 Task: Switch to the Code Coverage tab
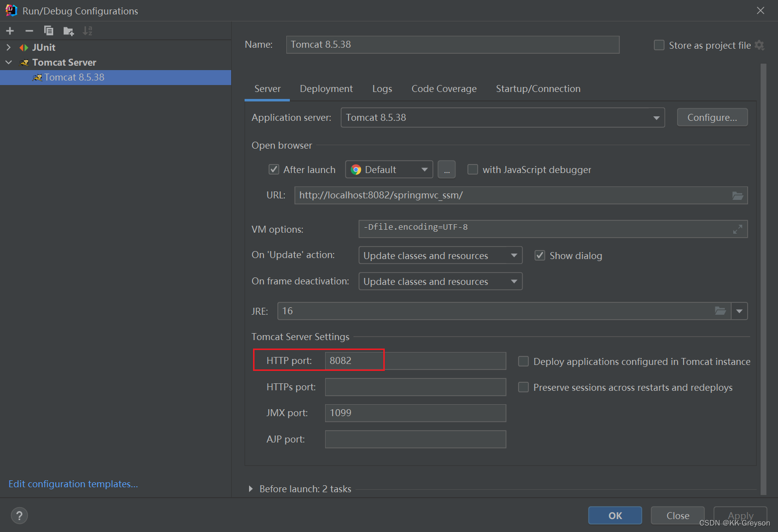tap(444, 89)
